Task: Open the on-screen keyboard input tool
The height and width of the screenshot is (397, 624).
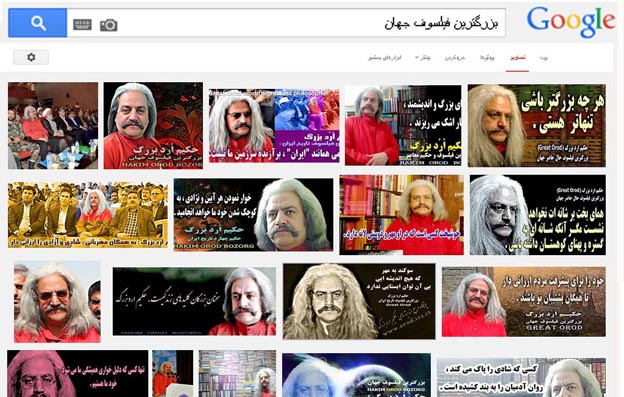Action: pos(82,25)
